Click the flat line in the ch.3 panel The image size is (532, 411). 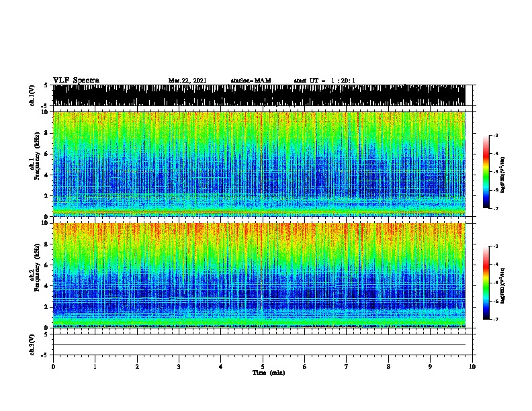click(259, 345)
